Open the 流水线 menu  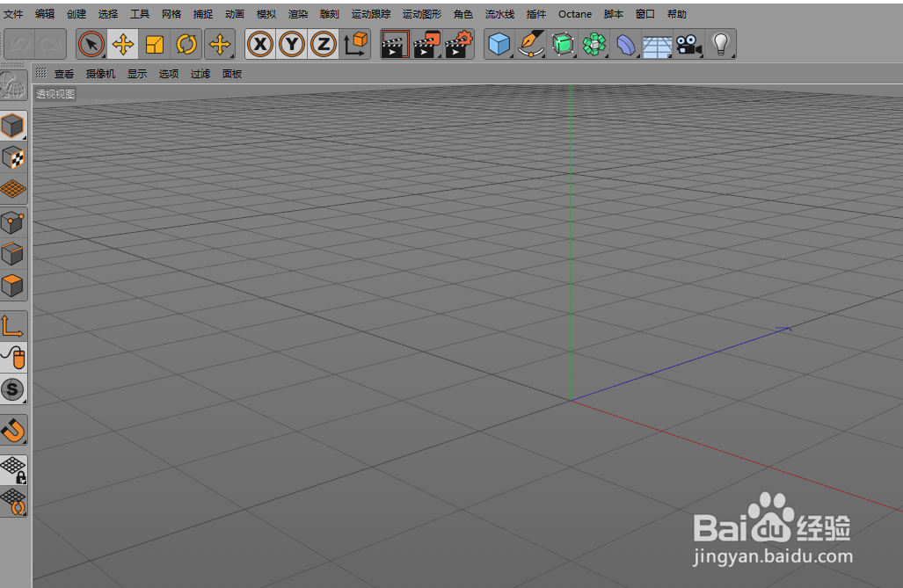tap(499, 14)
